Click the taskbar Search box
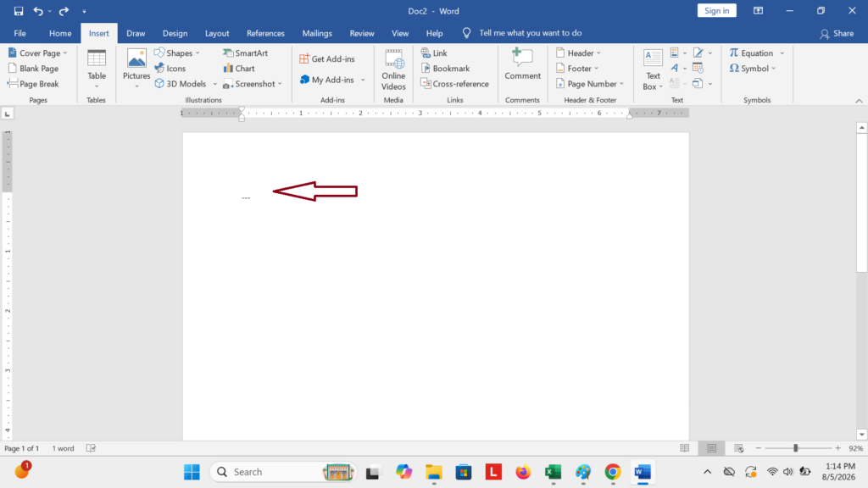 click(283, 472)
